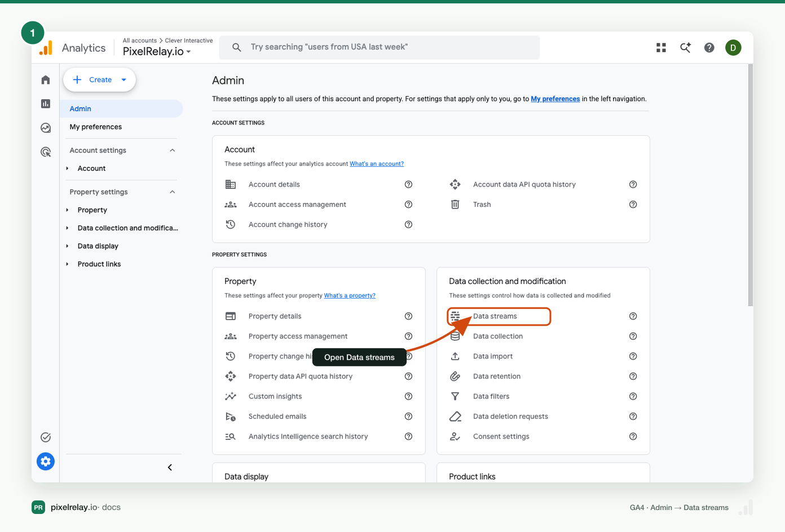Open the Insights sparkle search icon
The image size is (785, 532).
685,48
